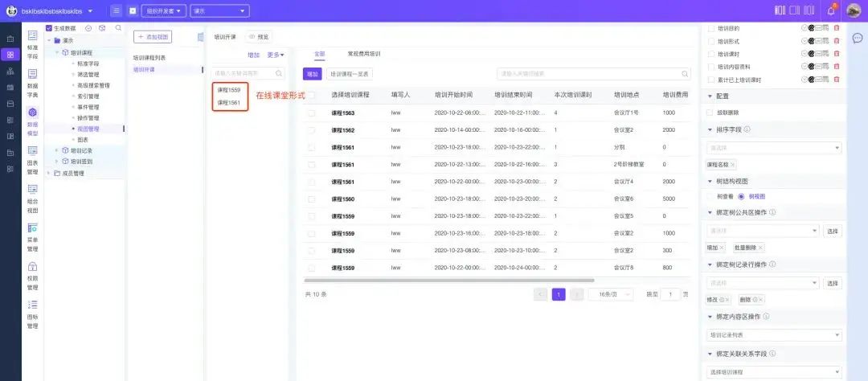Open the 组织开发者 dropdown in top bar

[x=164, y=10]
